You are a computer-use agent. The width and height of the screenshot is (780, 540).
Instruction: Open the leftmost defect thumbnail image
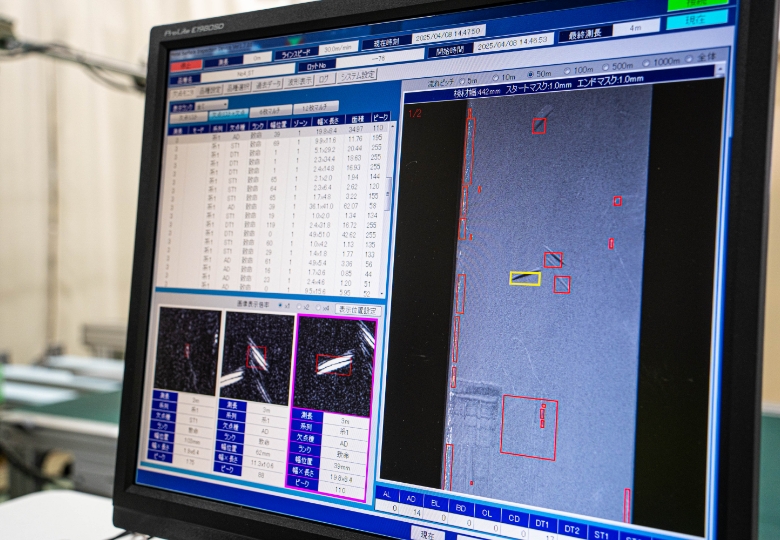[x=187, y=351]
